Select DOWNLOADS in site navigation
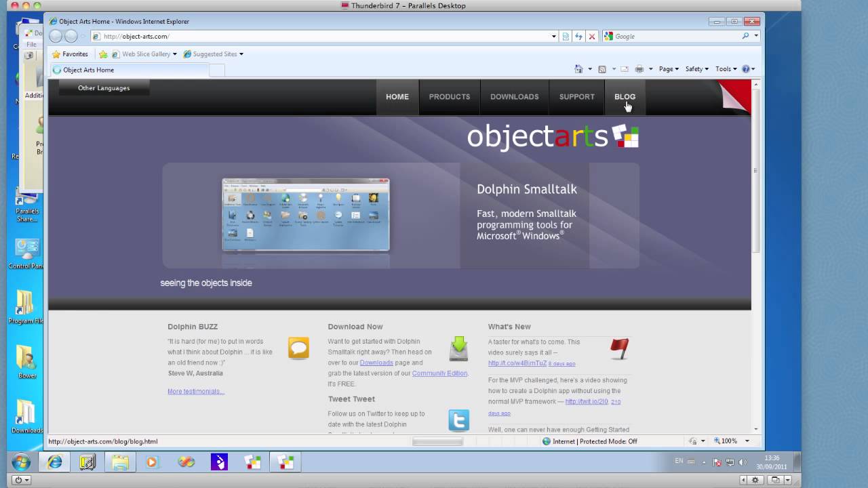The image size is (868, 488). (x=515, y=97)
